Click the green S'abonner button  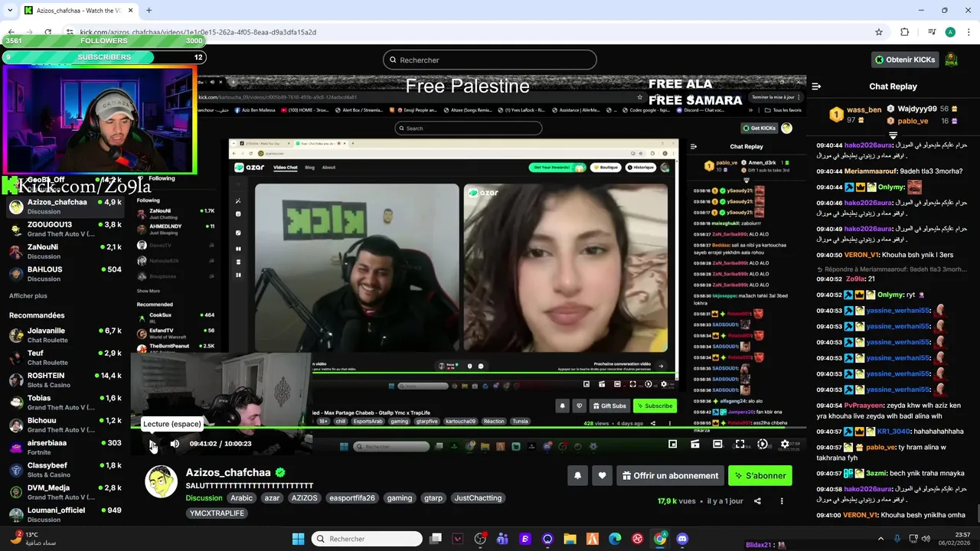[x=759, y=475]
